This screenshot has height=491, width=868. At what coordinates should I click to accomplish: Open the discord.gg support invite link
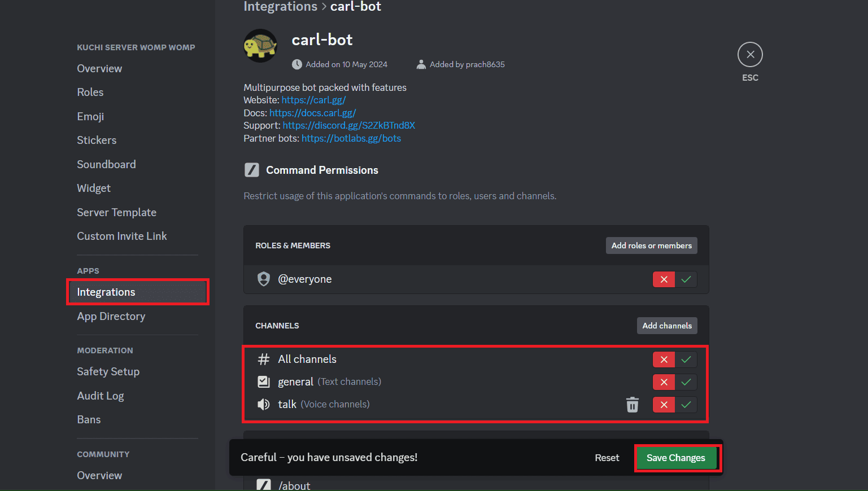coord(349,125)
